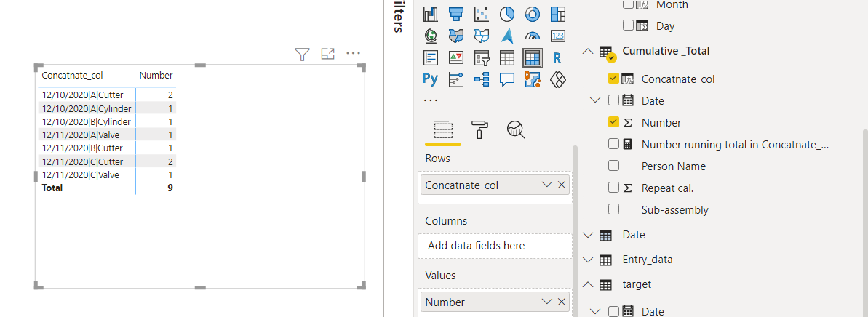Screen dimensions: 868x317
Task: Open focus mode for the matrix
Action: tap(327, 55)
